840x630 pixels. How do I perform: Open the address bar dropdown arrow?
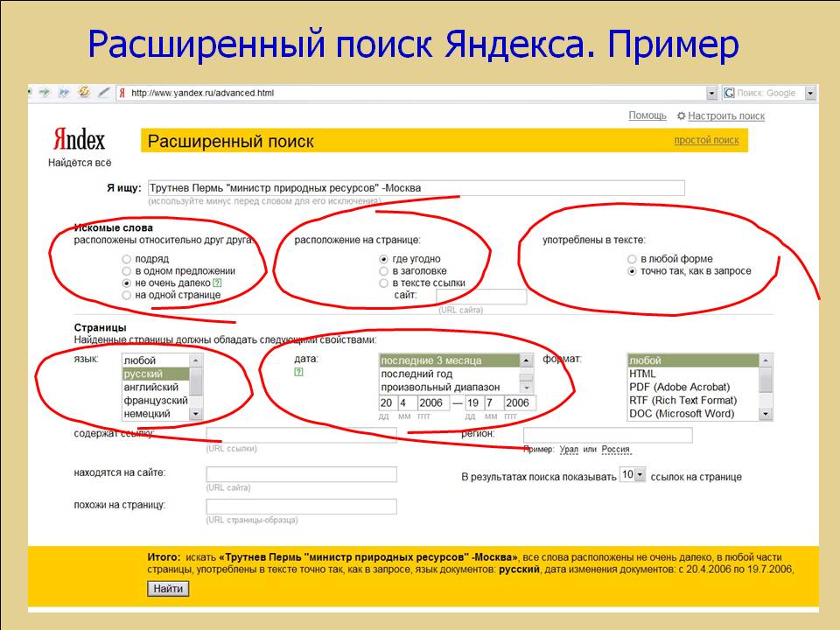pos(711,94)
